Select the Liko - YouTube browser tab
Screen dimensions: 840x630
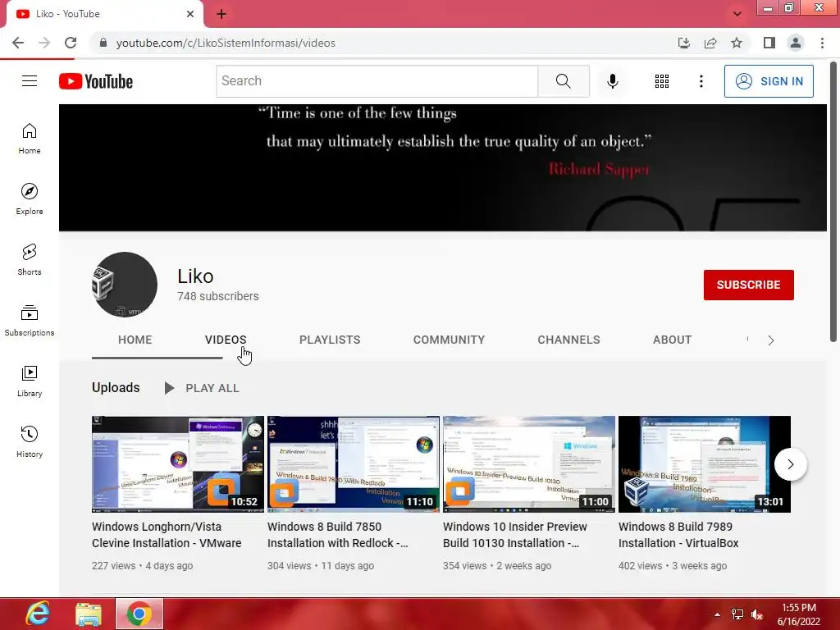coord(104,14)
